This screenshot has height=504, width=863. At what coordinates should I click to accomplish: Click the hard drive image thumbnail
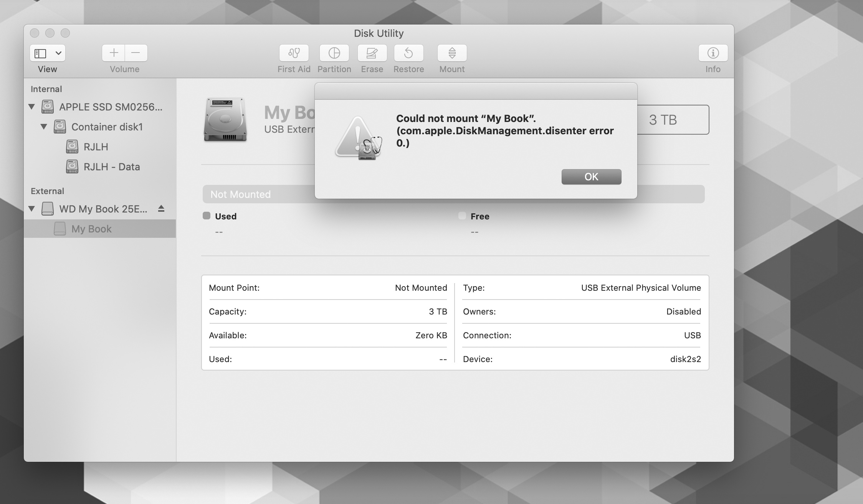click(225, 120)
